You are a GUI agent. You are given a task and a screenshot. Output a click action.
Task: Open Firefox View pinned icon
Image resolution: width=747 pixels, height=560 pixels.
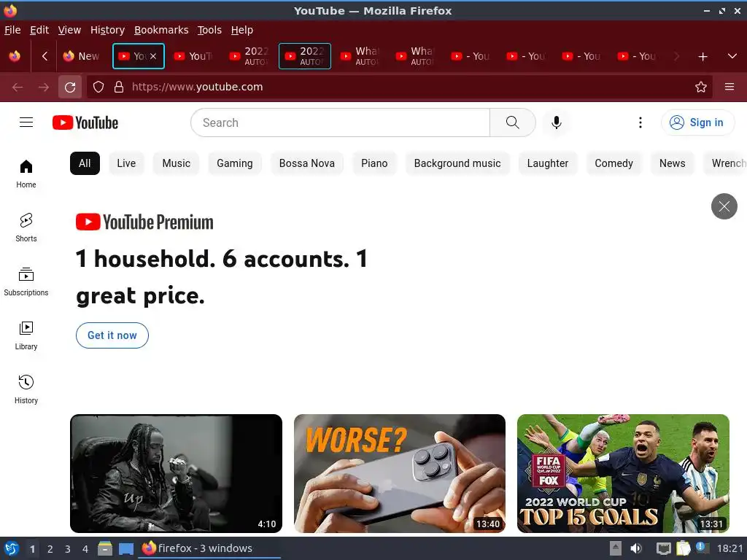pyautogui.click(x=15, y=56)
